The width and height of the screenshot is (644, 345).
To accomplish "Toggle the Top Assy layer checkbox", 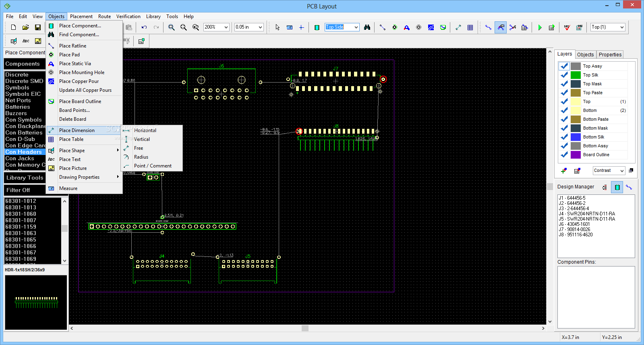I will (564, 66).
